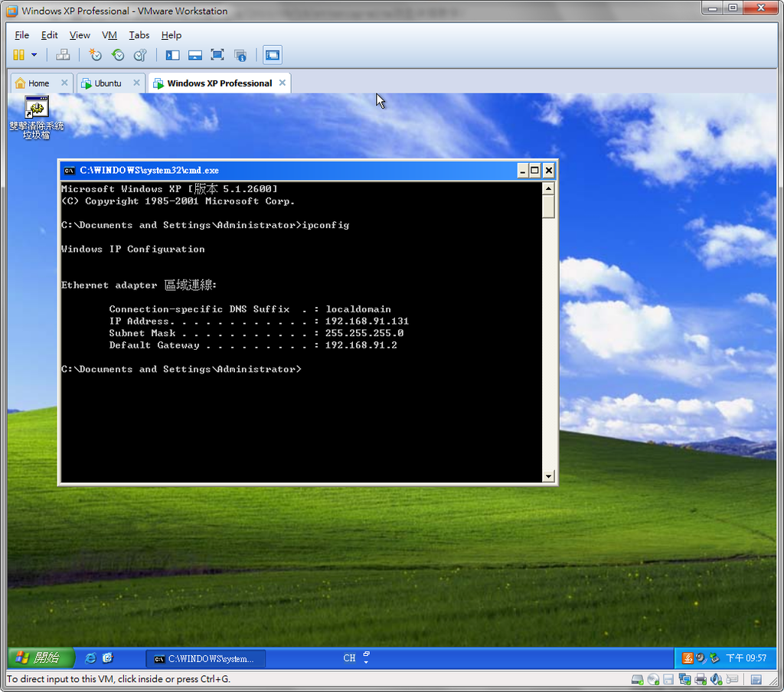Open the Edit menu
Screen dimensions: 784x692
tap(50, 35)
